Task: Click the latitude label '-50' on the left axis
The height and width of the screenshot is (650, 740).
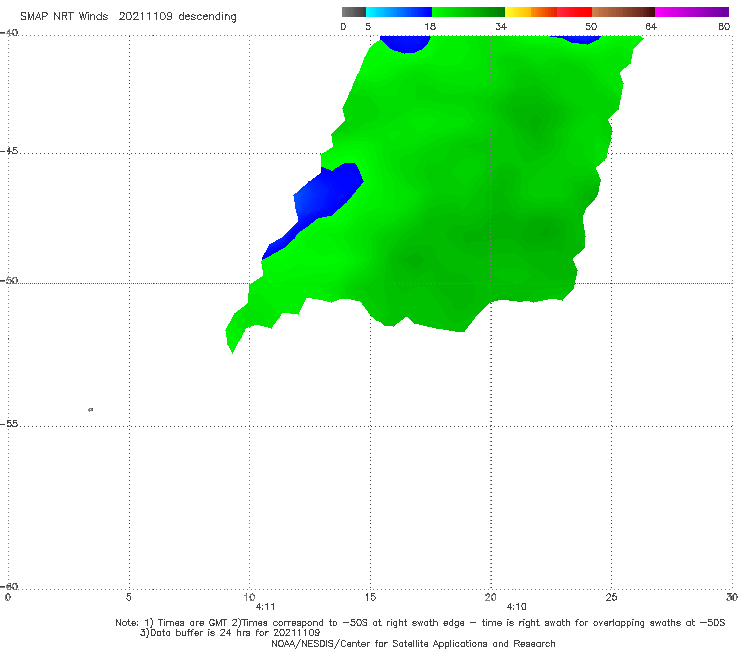Action: (x=10, y=281)
